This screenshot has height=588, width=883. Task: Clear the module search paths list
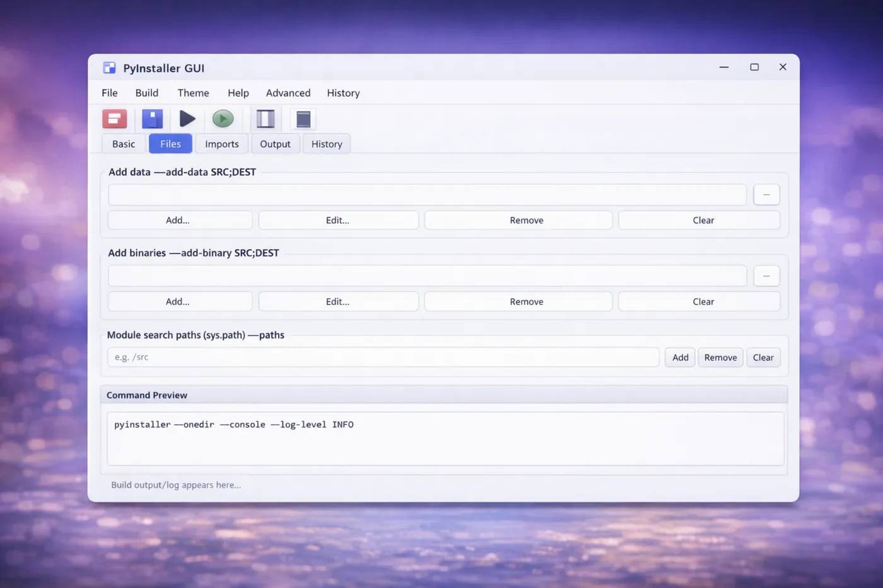(763, 357)
